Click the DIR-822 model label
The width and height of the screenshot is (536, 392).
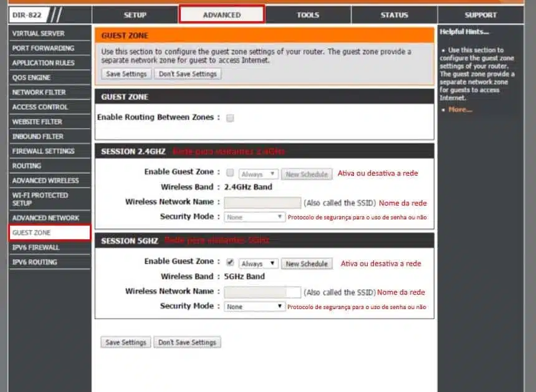(x=27, y=15)
